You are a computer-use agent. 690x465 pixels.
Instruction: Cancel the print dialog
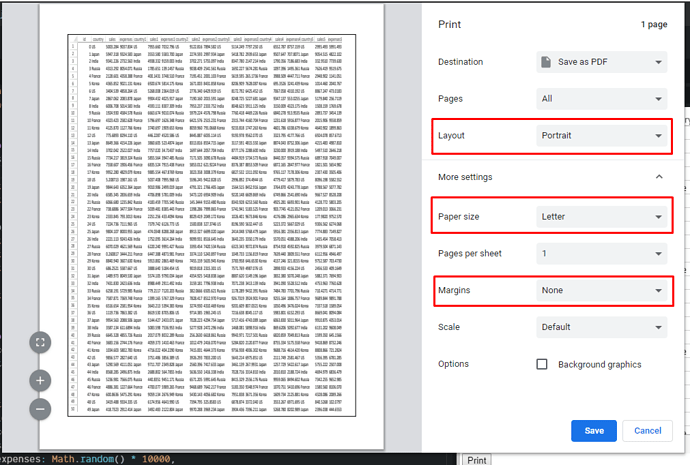tap(647, 431)
